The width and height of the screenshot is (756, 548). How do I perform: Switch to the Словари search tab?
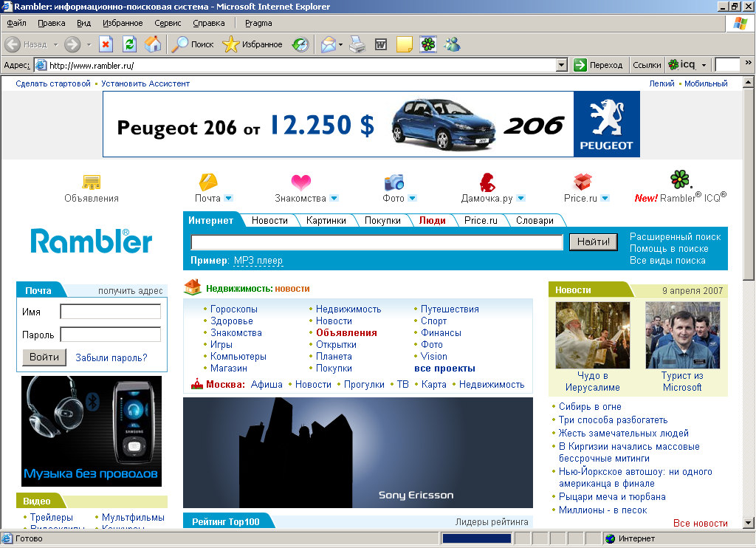coord(535,220)
